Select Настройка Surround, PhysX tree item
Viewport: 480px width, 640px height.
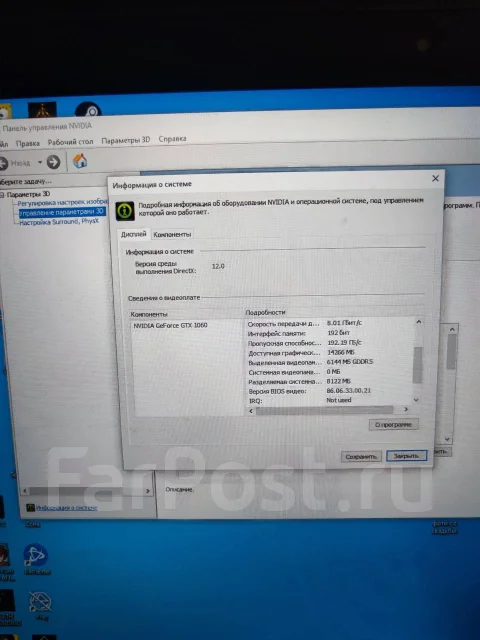[x=59, y=222]
